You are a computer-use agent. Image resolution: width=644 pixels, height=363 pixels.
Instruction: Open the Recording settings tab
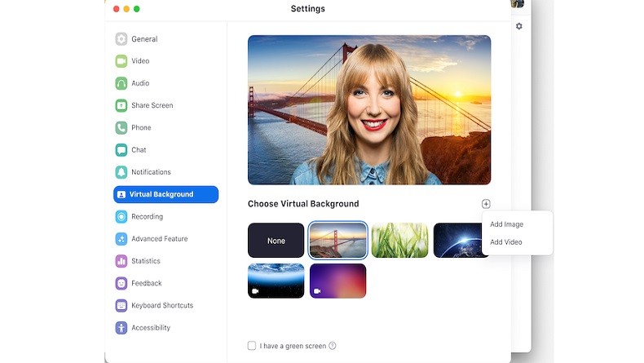[x=147, y=217]
